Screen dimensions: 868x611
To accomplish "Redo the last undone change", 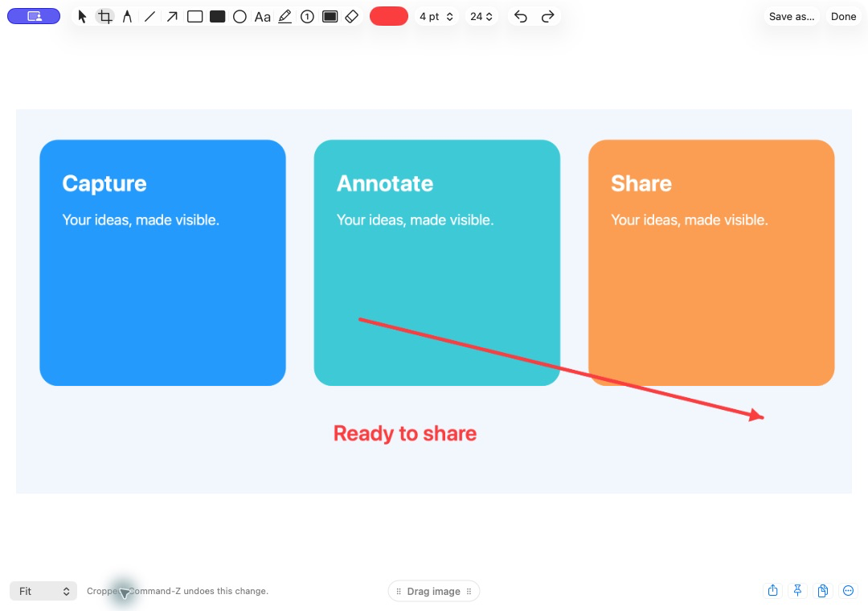I will pos(547,17).
